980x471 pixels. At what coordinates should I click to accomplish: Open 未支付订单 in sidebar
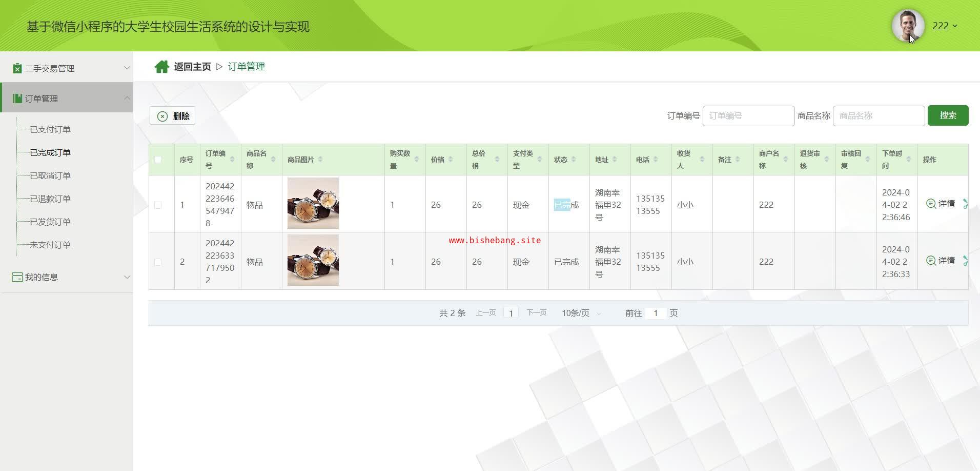(x=50, y=245)
